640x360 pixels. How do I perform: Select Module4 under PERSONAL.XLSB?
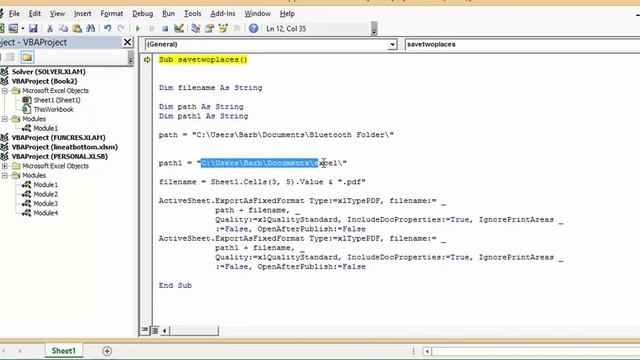coord(45,213)
